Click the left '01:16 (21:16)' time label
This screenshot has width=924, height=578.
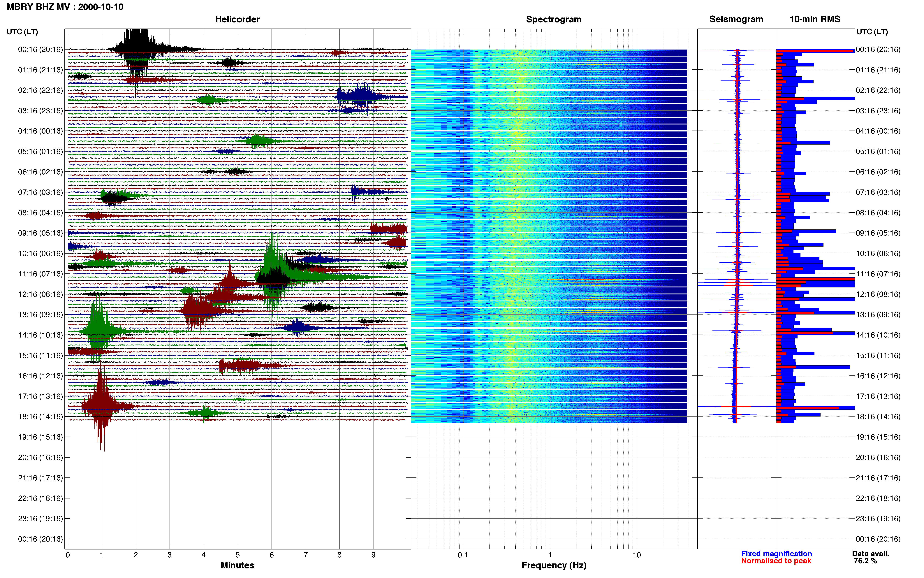click(40, 70)
